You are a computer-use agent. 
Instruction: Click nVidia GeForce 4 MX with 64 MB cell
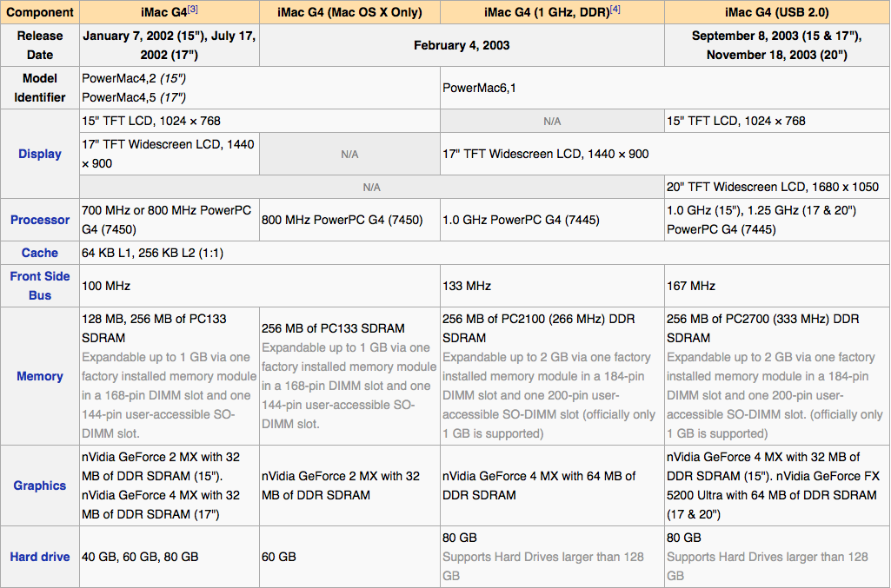(x=552, y=486)
